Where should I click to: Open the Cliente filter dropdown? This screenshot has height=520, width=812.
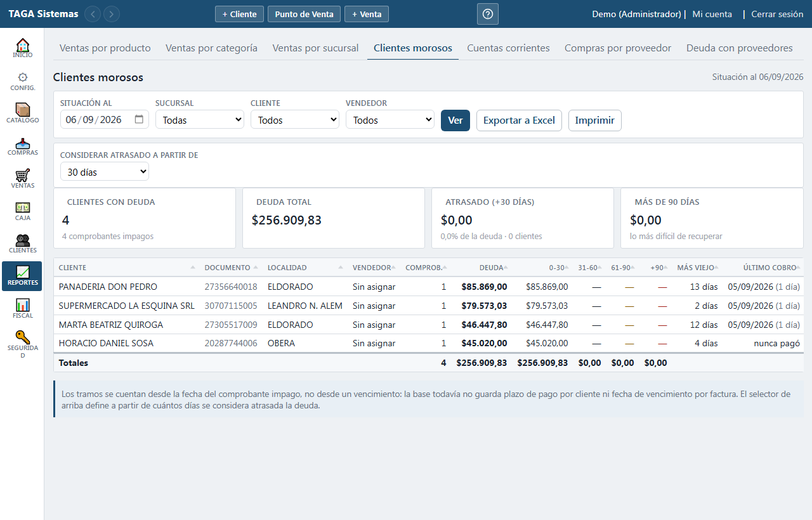click(x=295, y=120)
